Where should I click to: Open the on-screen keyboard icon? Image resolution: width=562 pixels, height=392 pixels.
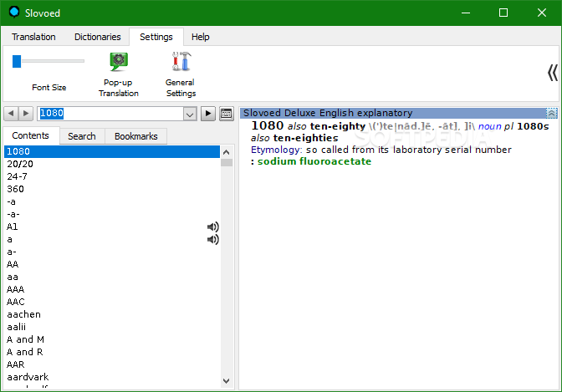pos(227,114)
